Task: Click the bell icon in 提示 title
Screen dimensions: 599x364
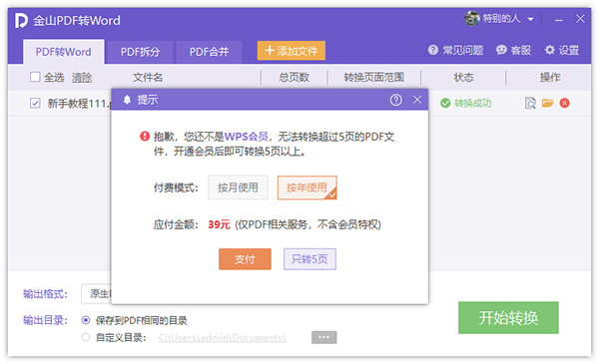Action: [127, 100]
